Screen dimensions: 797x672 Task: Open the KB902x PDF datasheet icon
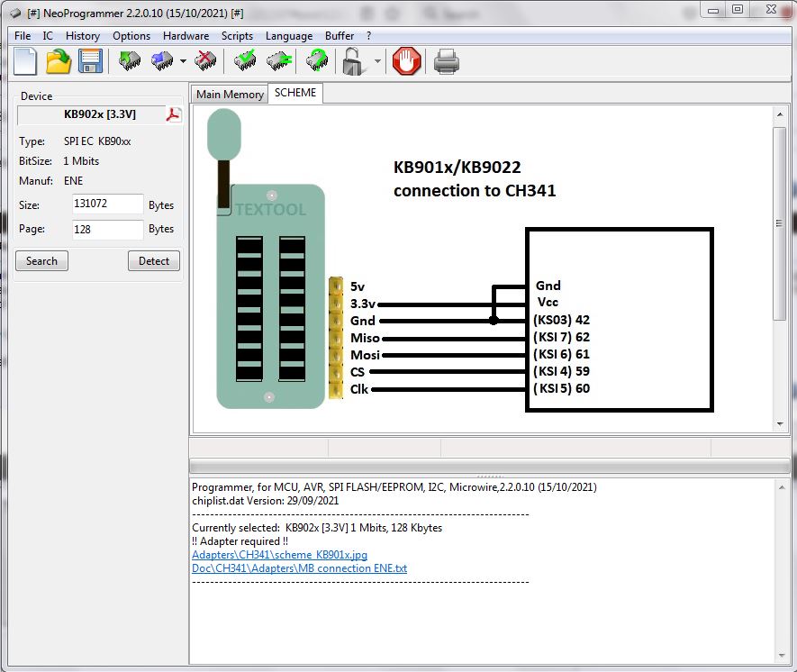click(x=173, y=114)
